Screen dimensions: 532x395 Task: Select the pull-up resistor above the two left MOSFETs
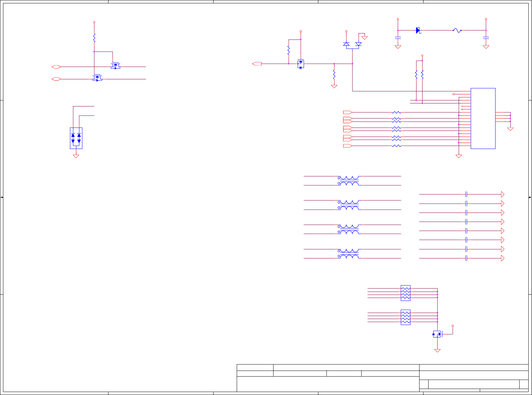click(94, 38)
